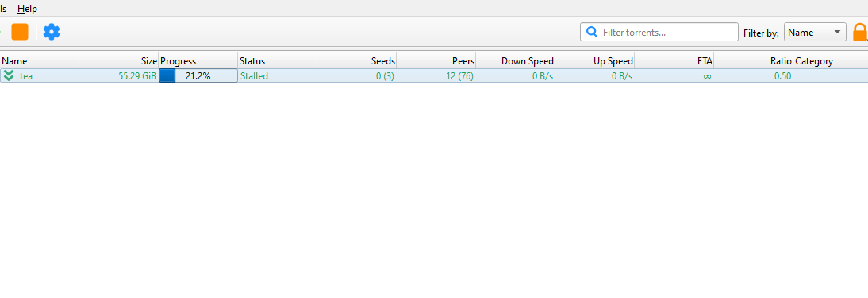Sort by the Progress column header
This screenshot has height=298, width=868.
tap(198, 61)
